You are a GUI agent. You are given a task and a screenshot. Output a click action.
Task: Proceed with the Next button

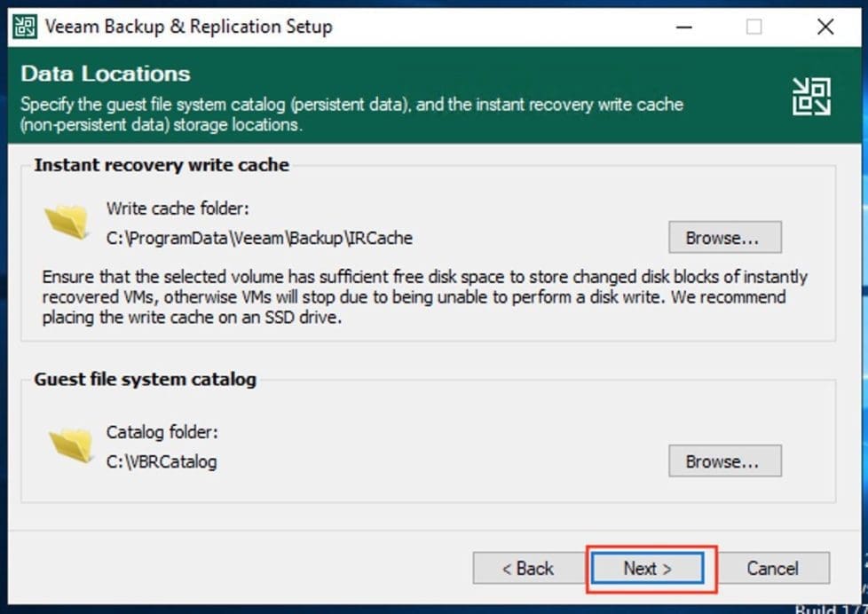(x=647, y=568)
